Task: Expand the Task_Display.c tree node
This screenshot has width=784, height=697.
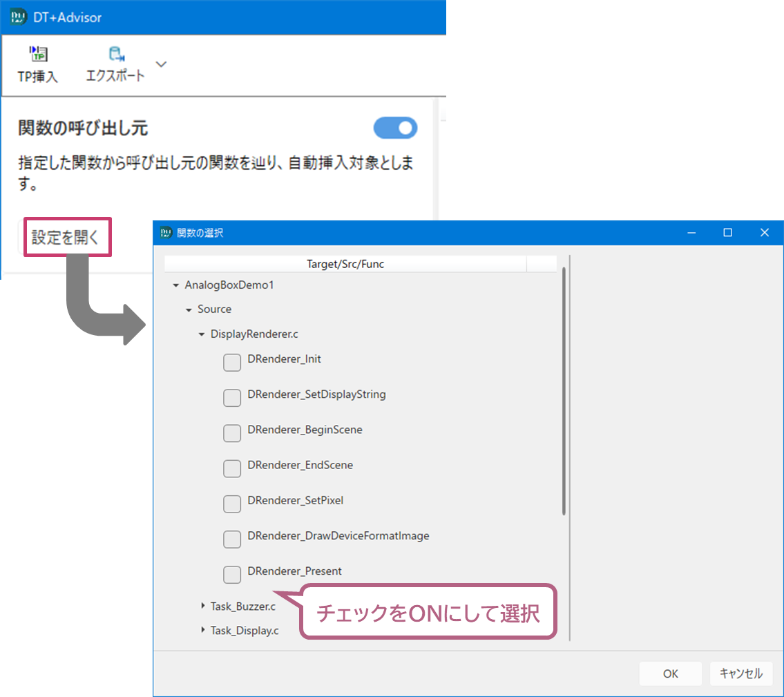Action: (202, 630)
